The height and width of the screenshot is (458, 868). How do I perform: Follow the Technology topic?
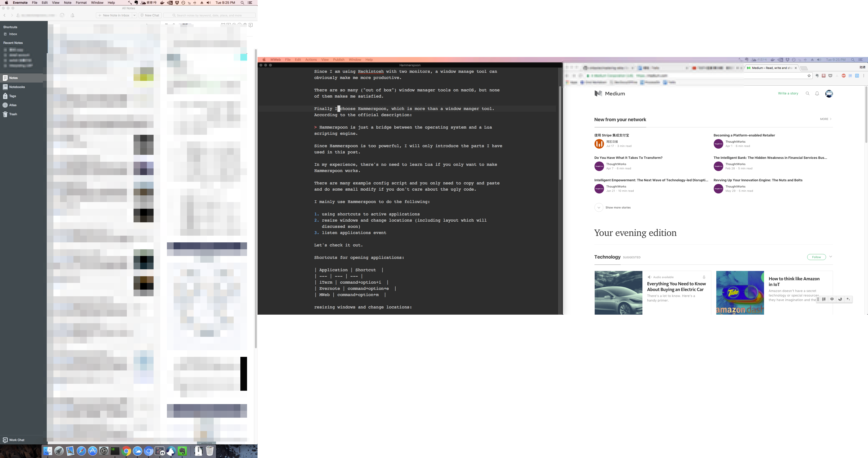tap(816, 257)
